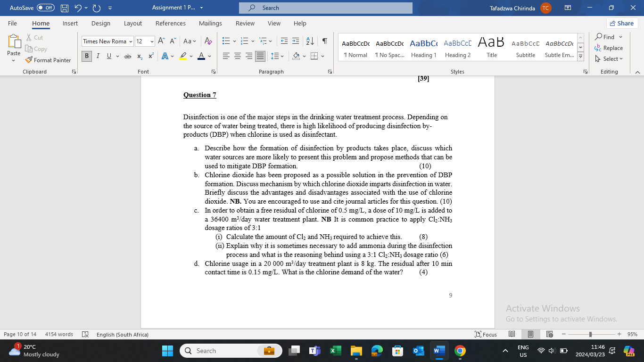Click the Share button

click(x=622, y=23)
